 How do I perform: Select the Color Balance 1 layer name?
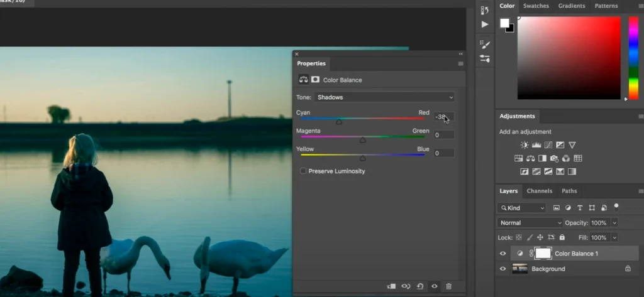coord(576,254)
